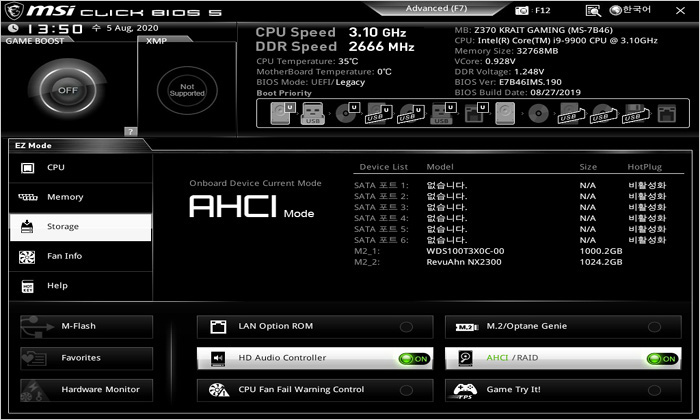Turn on the Game Boost knob
This screenshot has height=420, width=700.
pos(67,90)
